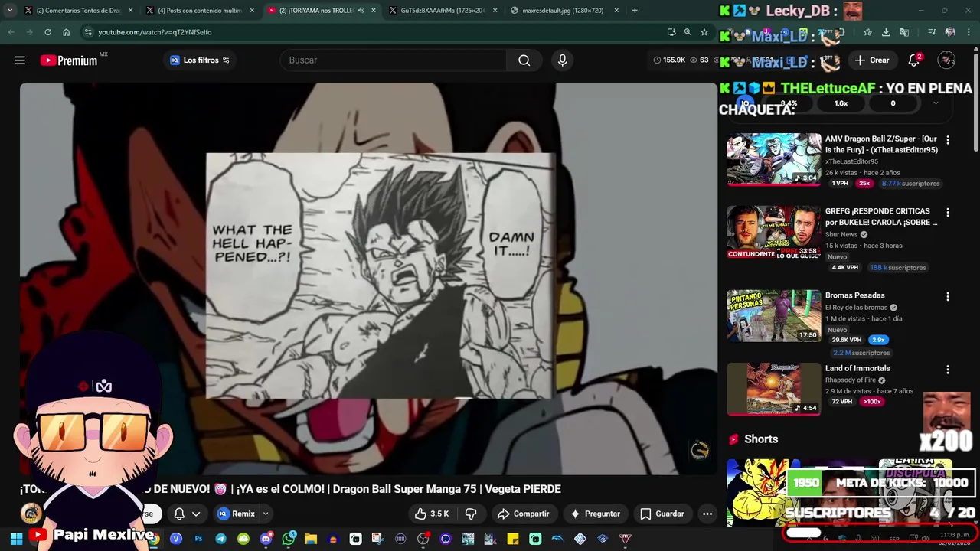This screenshot has width=980, height=551.
Task: Open AMV Dragon Ball Z/Super video thumbnail
Action: [x=773, y=159]
